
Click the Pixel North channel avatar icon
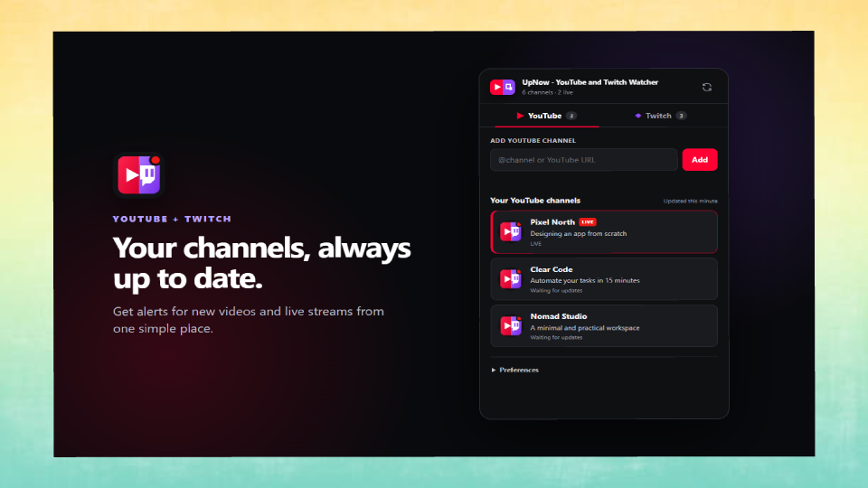point(510,231)
